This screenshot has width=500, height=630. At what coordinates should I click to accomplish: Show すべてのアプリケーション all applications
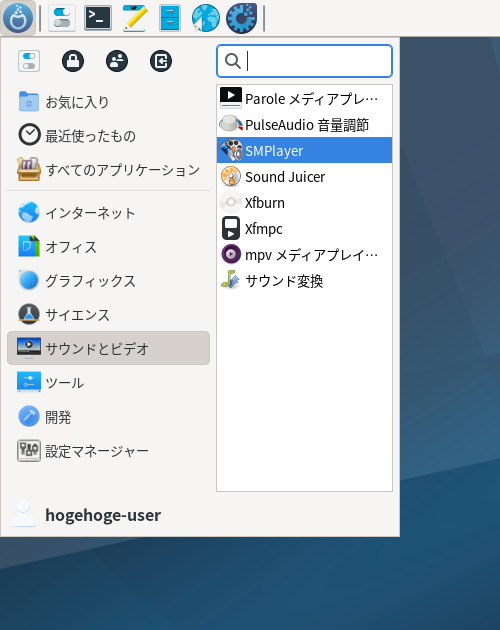109,170
